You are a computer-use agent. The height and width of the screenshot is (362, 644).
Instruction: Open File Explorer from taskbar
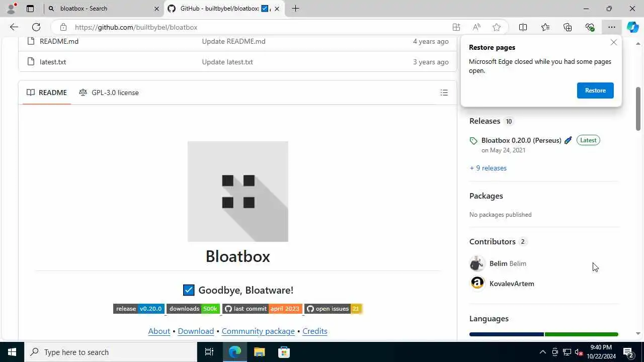[259, 352]
